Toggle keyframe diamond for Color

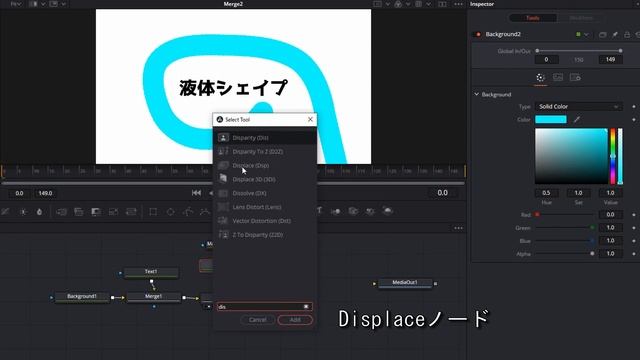634,120
